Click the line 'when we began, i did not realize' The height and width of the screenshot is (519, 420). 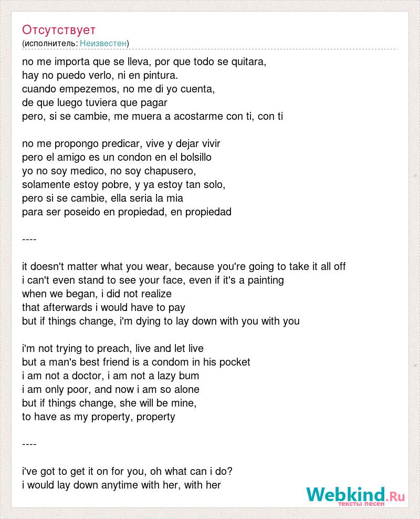[x=97, y=294]
